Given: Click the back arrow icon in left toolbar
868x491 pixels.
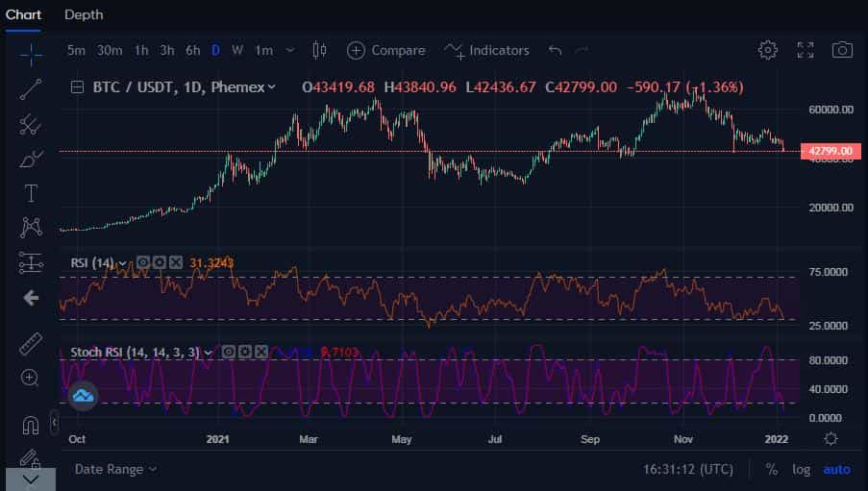Looking at the screenshot, I should [x=31, y=298].
